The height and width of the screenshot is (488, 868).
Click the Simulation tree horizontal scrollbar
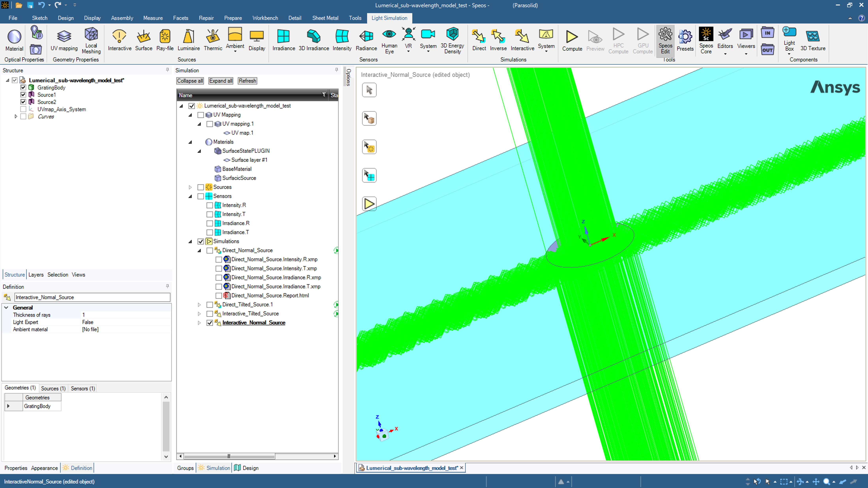pyautogui.click(x=229, y=456)
